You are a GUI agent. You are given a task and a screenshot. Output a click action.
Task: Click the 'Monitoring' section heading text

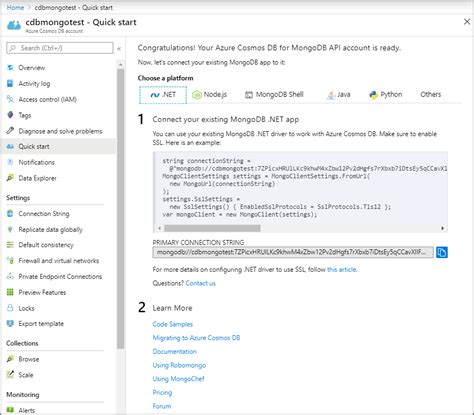[x=23, y=394]
